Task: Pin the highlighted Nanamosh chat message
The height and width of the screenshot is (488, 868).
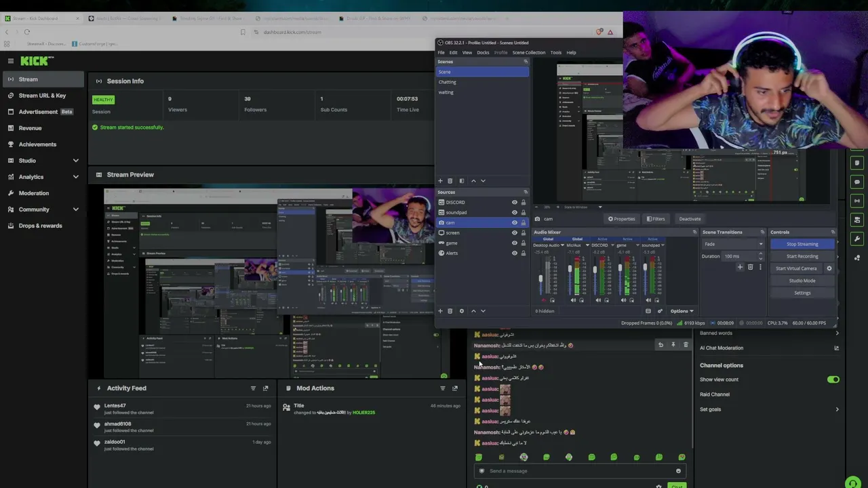Action: pos(673,345)
